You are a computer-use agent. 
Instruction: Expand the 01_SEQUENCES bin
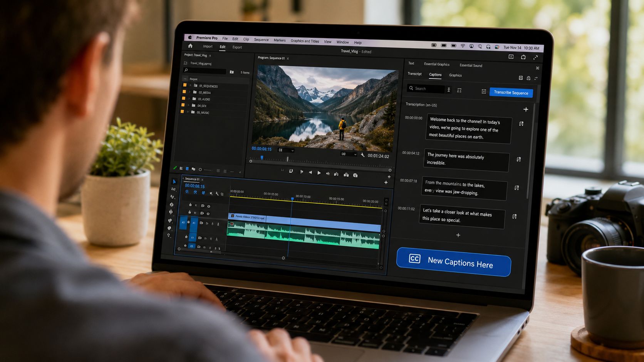[x=190, y=85]
